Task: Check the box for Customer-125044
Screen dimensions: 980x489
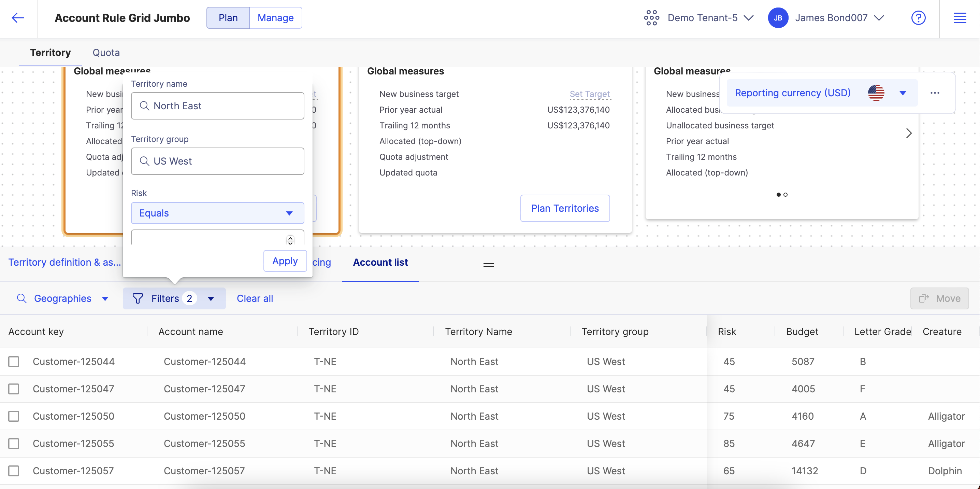Action: pyautogui.click(x=14, y=361)
